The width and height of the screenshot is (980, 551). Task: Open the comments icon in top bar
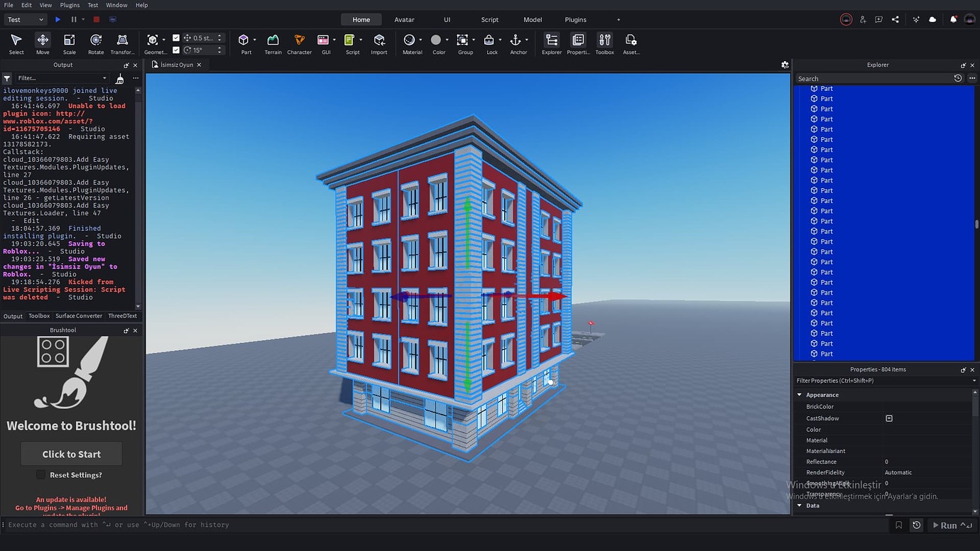click(x=879, y=20)
